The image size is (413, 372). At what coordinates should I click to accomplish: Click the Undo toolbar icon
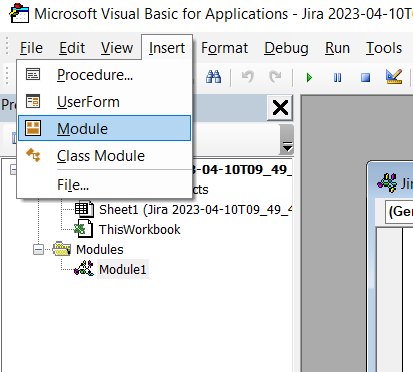[248, 77]
